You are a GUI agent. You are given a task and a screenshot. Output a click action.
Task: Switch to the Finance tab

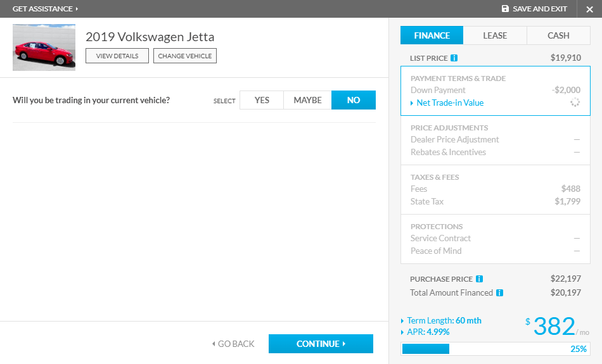(432, 35)
